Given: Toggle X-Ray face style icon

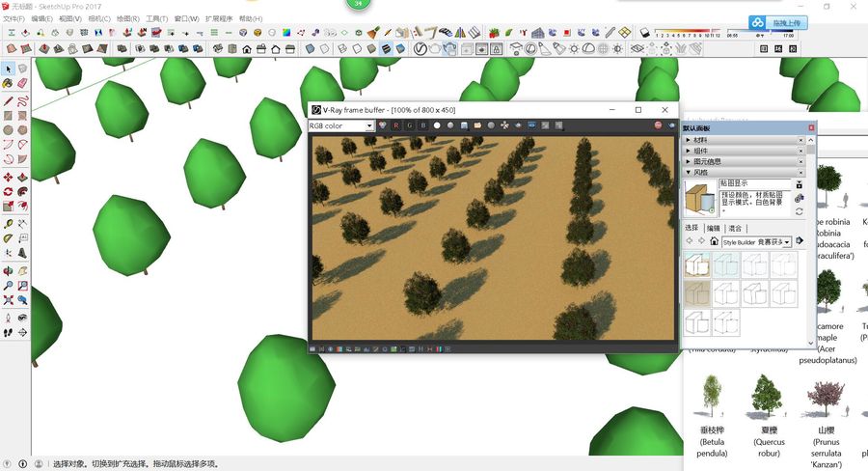Looking at the screenshot, I should click(x=310, y=49).
